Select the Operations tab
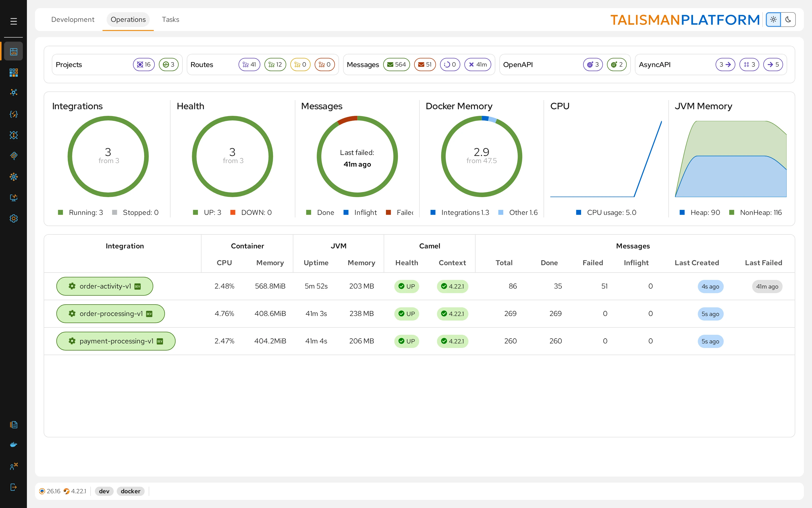Viewport: 812px width, 508px height. [128, 20]
